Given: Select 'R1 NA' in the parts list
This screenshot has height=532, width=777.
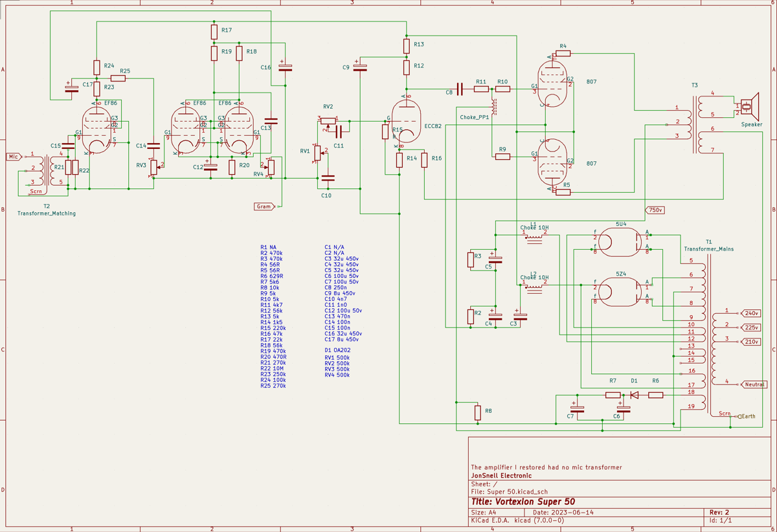Looking at the screenshot, I should (x=268, y=247).
